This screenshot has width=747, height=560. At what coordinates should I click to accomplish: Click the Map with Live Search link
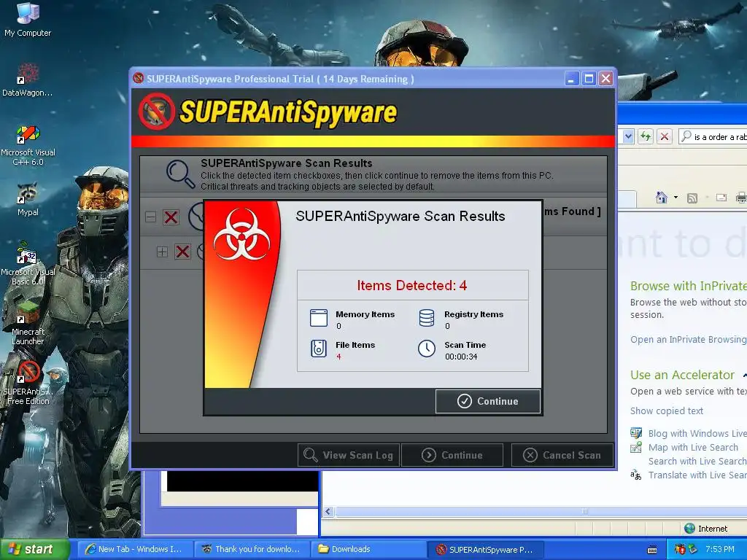pos(693,447)
